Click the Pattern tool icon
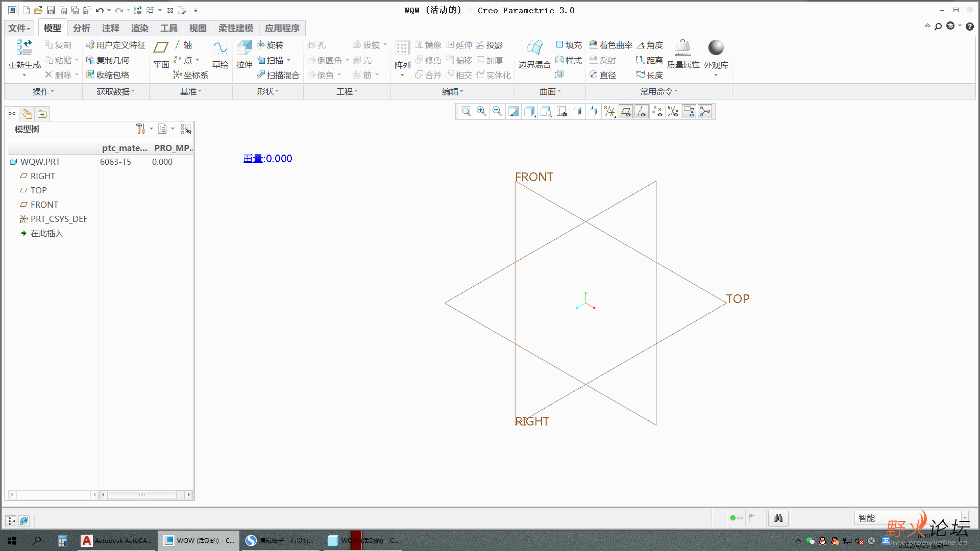The image size is (980, 551). point(402,48)
